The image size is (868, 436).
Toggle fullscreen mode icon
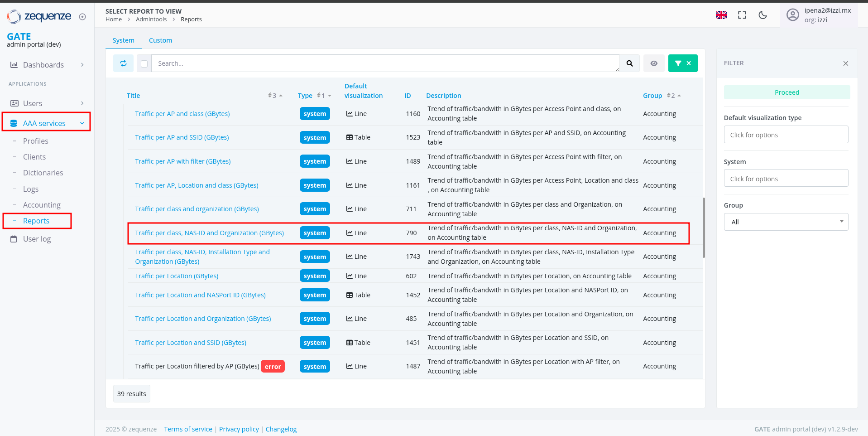click(742, 15)
